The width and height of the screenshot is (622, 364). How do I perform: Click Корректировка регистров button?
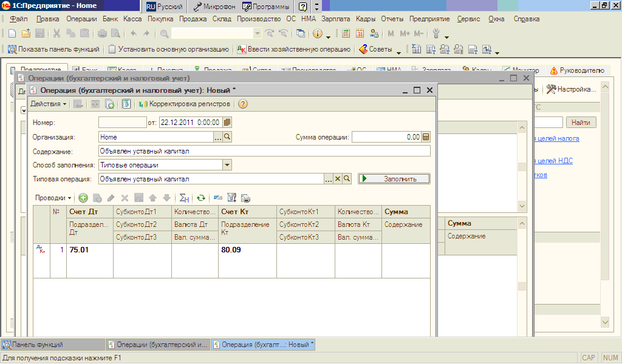click(x=184, y=104)
